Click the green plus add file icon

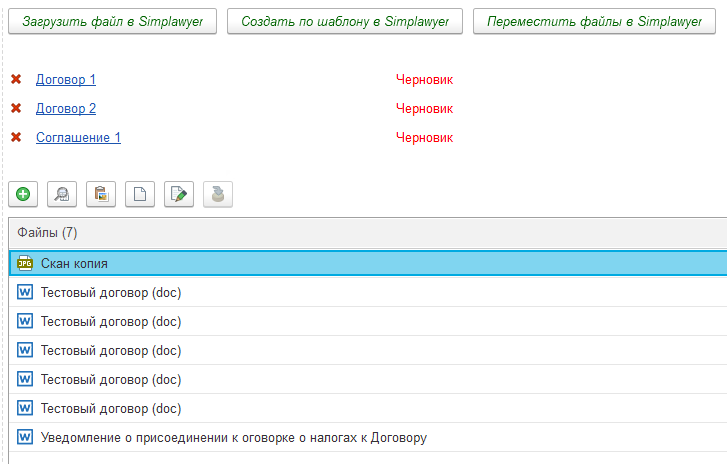[x=23, y=195]
